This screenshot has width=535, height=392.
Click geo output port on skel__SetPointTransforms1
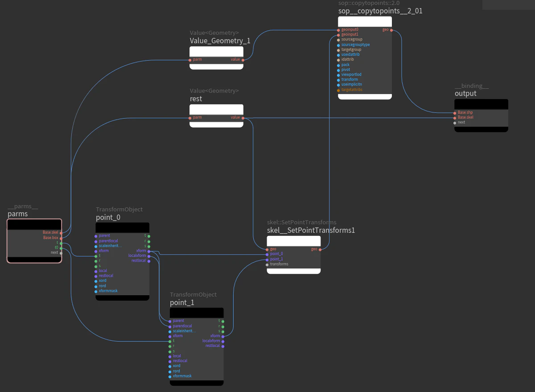pos(320,249)
